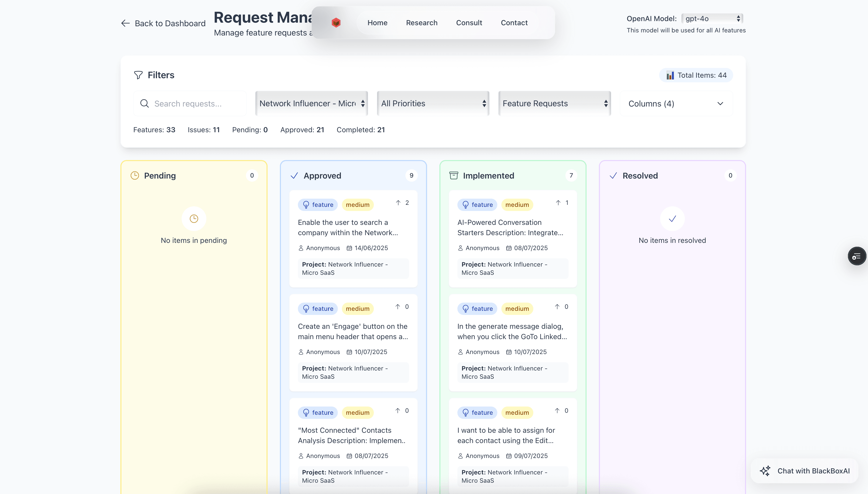Click the sparkle icon in BlackBoxAI chat
The image size is (868, 494).
tap(765, 471)
